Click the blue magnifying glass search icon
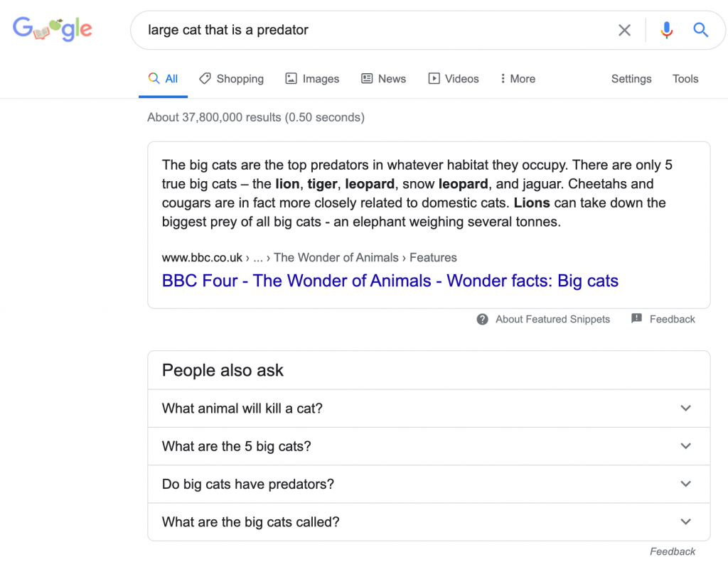The width and height of the screenshot is (728, 574). coord(700,30)
